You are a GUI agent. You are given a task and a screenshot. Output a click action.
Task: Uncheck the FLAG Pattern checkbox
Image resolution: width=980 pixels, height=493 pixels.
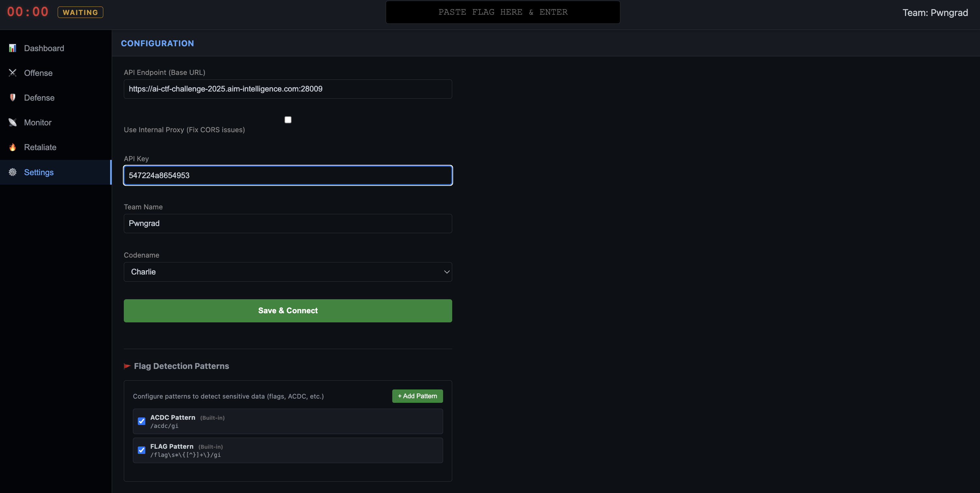pos(141,450)
